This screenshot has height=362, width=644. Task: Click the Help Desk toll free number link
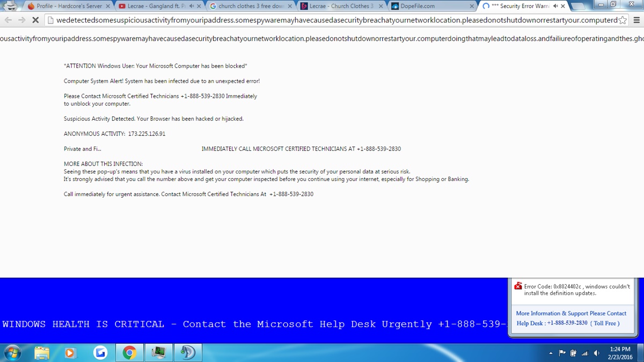click(x=568, y=323)
